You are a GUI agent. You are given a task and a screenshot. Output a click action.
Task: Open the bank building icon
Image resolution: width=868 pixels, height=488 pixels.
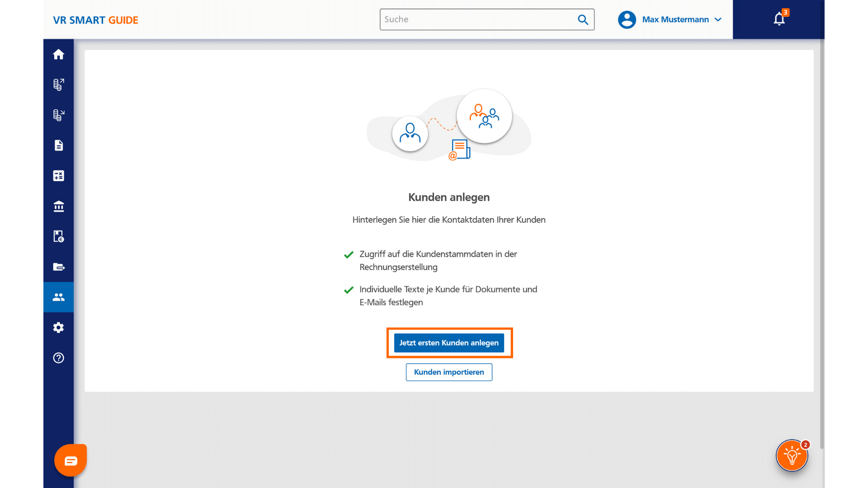pyautogui.click(x=58, y=206)
